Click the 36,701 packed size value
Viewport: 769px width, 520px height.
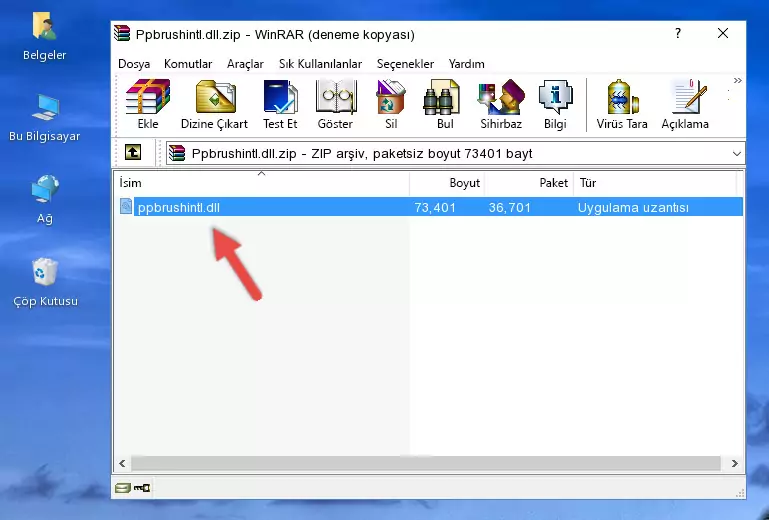coord(510,208)
